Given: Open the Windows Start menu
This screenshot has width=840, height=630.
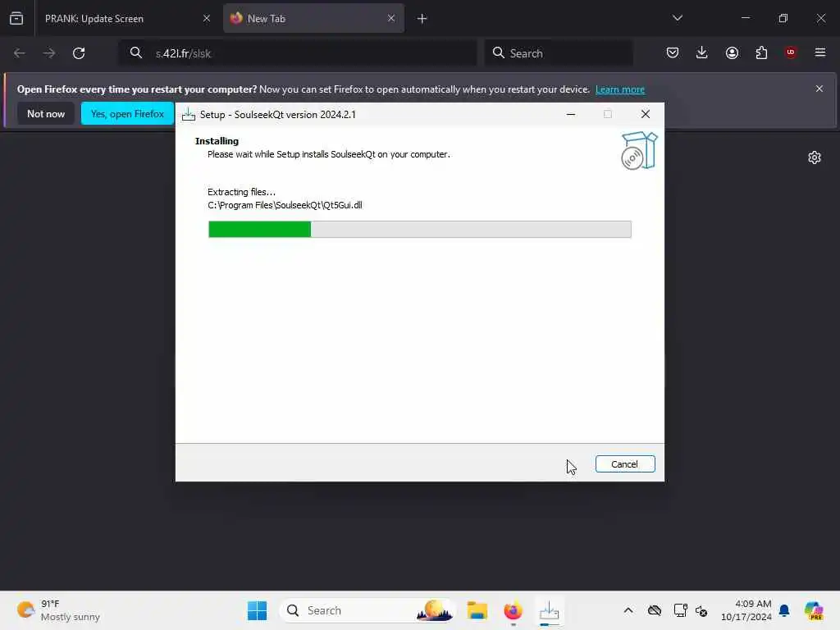Looking at the screenshot, I should tap(257, 610).
